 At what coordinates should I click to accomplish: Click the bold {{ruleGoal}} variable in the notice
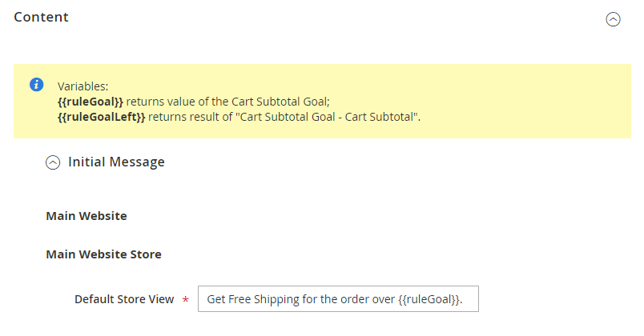pyautogui.click(x=91, y=101)
